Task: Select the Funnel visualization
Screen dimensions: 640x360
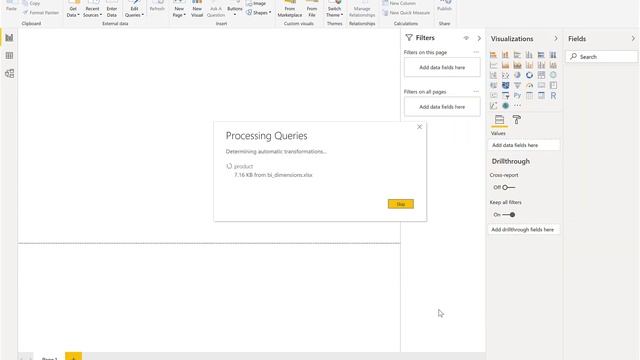Action: [517, 85]
